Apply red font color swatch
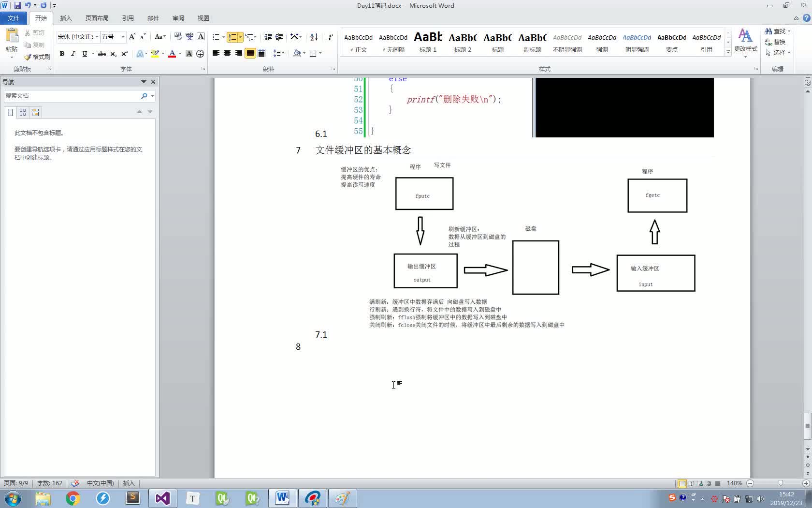Viewport: 812px width, 508px height. point(172,54)
